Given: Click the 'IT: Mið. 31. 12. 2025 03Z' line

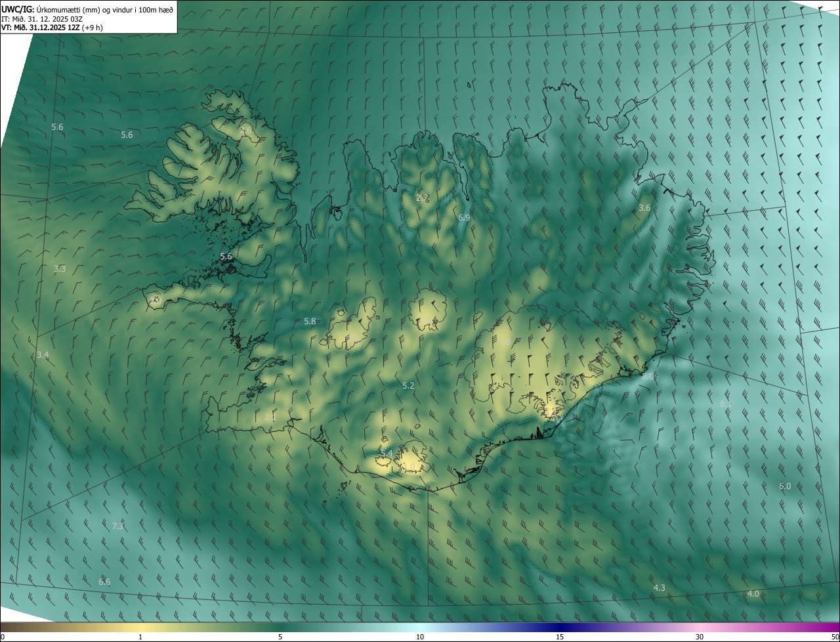Looking at the screenshot, I should tap(41, 18).
